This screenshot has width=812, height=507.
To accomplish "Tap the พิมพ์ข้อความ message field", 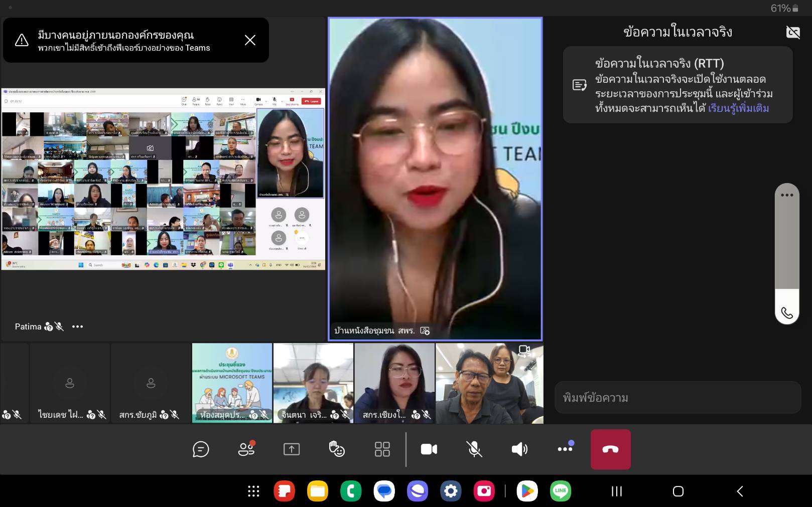I will pos(678,398).
